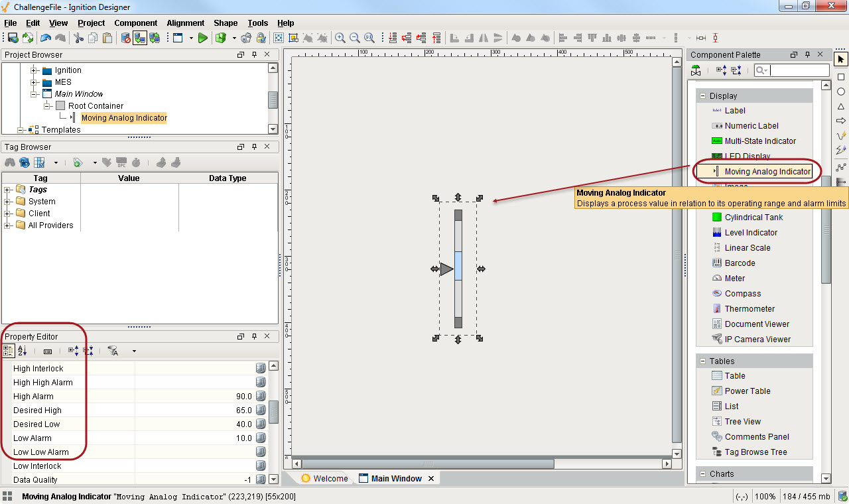Click the Paste clipboard icon
The image size is (849, 504).
[x=107, y=38]
